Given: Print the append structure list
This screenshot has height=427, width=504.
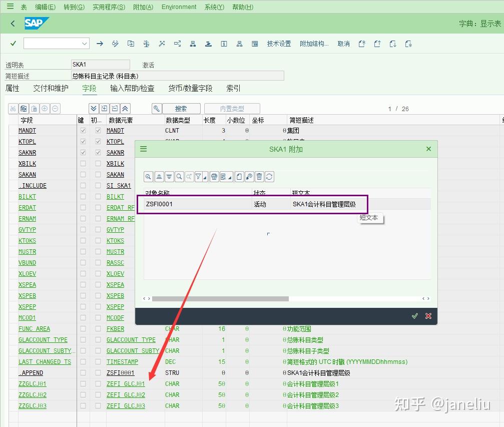Looking at the screenshot, I should 214,177.
